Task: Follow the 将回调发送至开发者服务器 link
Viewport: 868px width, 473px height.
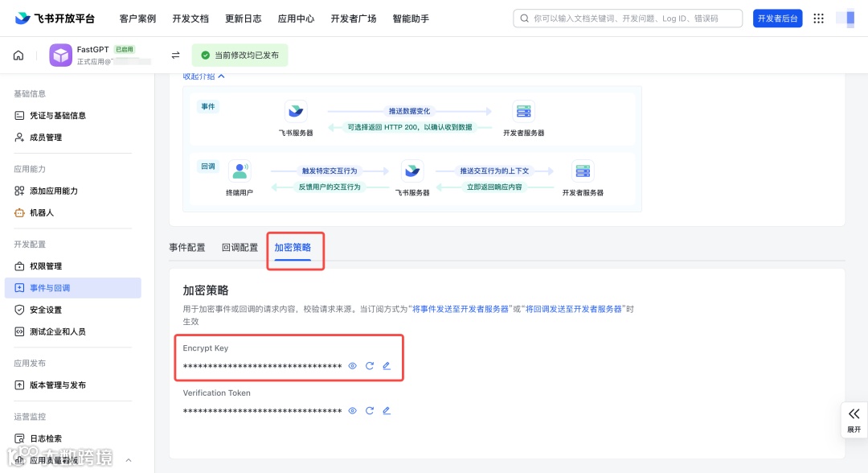Action: click(574, 309)
